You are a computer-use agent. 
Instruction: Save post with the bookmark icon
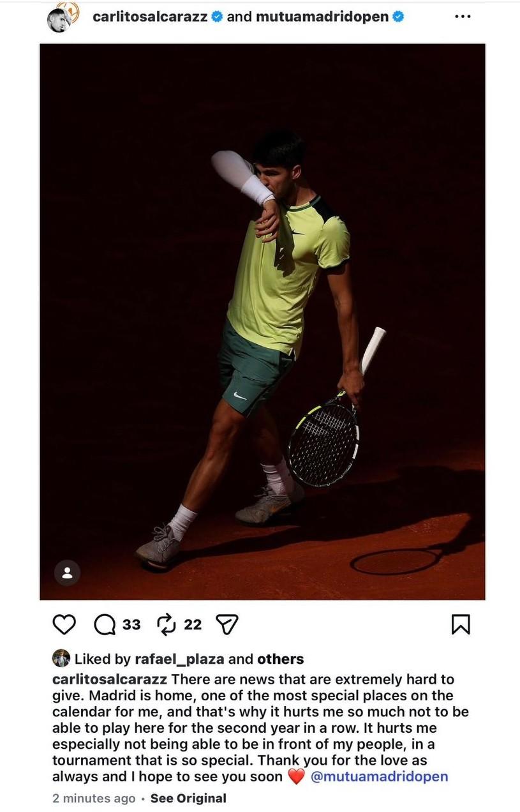point(461,624)
